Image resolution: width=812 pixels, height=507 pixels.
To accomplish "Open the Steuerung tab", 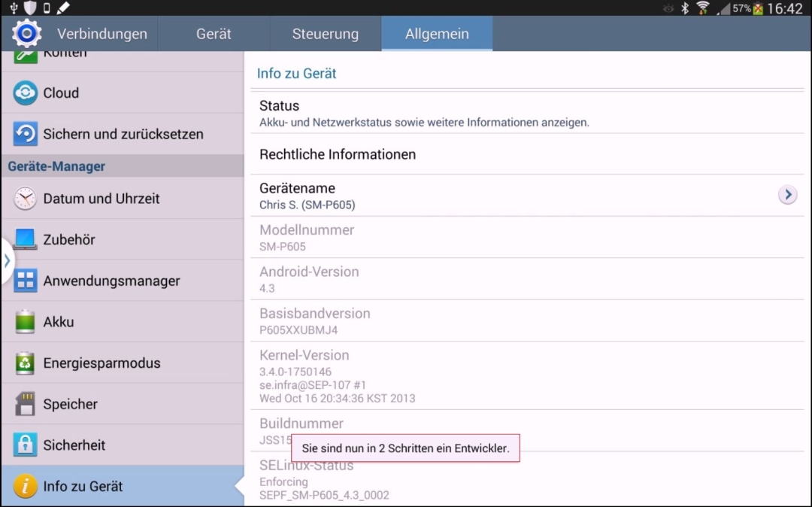I will tap(326, 34).
